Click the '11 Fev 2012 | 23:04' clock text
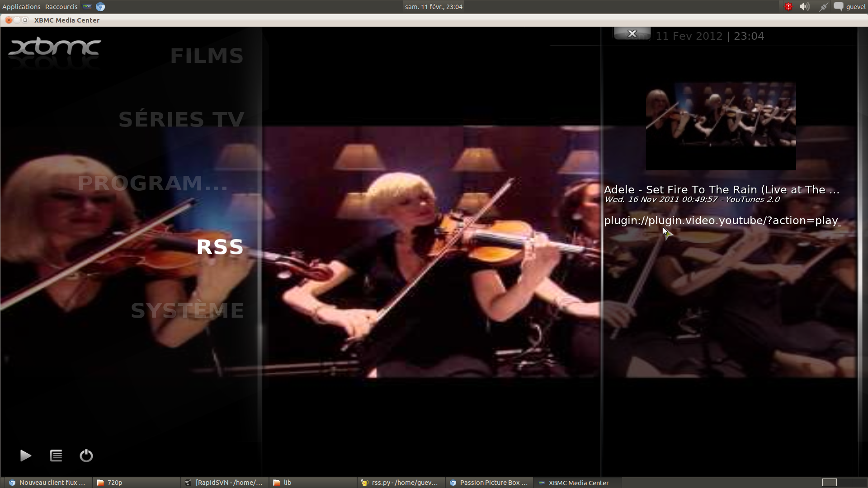This screenshot has width=868, height=488. (710, 36)
